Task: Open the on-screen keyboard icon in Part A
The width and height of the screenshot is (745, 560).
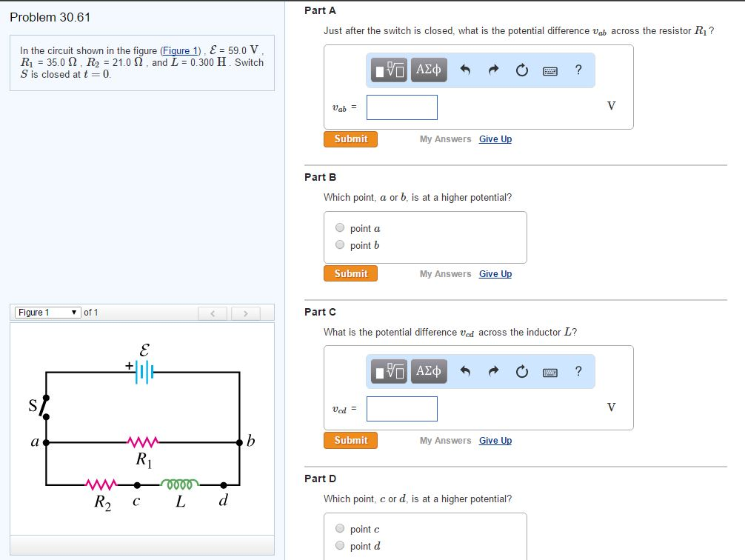Action: 549,70
